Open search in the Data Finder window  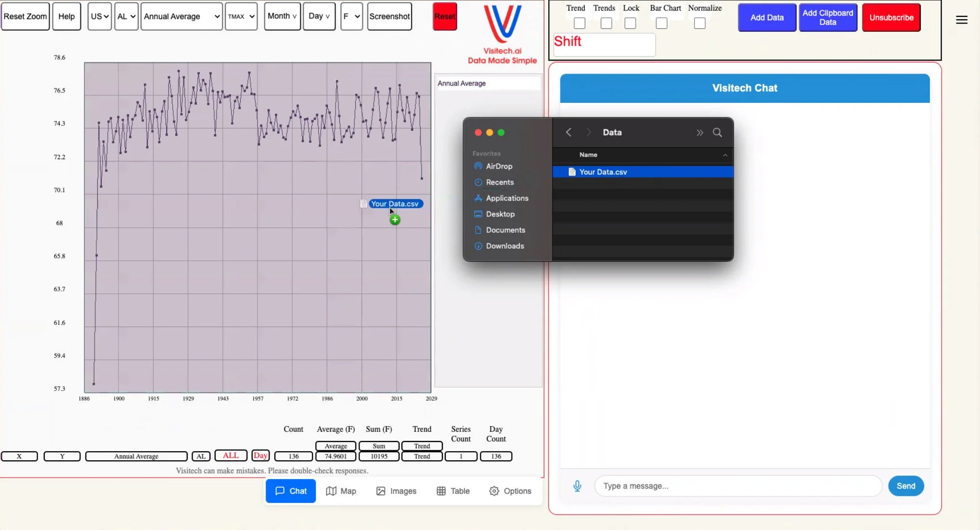click(717, 132)
